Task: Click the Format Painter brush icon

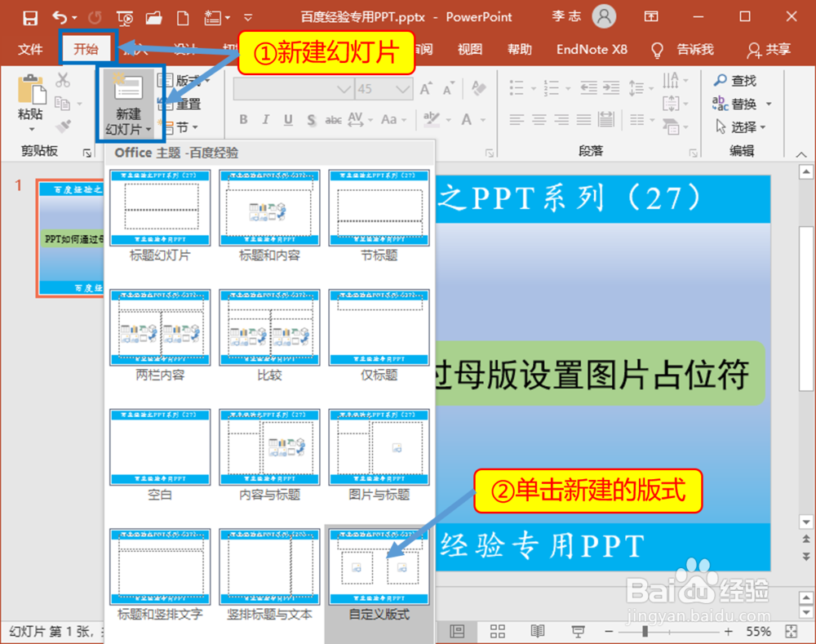Action: [x=63, y=126]
